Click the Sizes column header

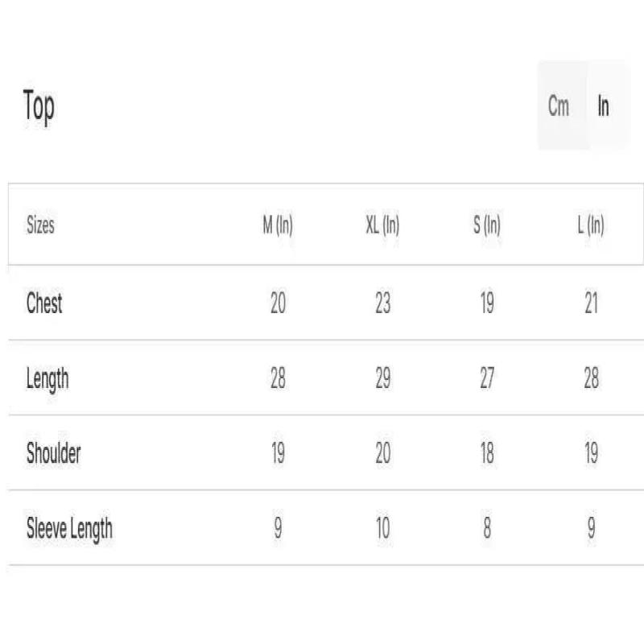click(x=40, y=225)
